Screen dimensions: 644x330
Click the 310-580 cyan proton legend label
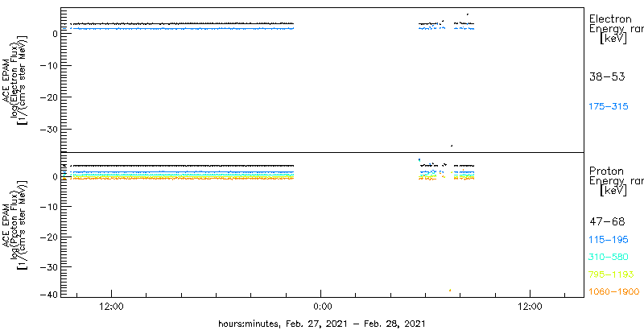(x=609, y=258)
